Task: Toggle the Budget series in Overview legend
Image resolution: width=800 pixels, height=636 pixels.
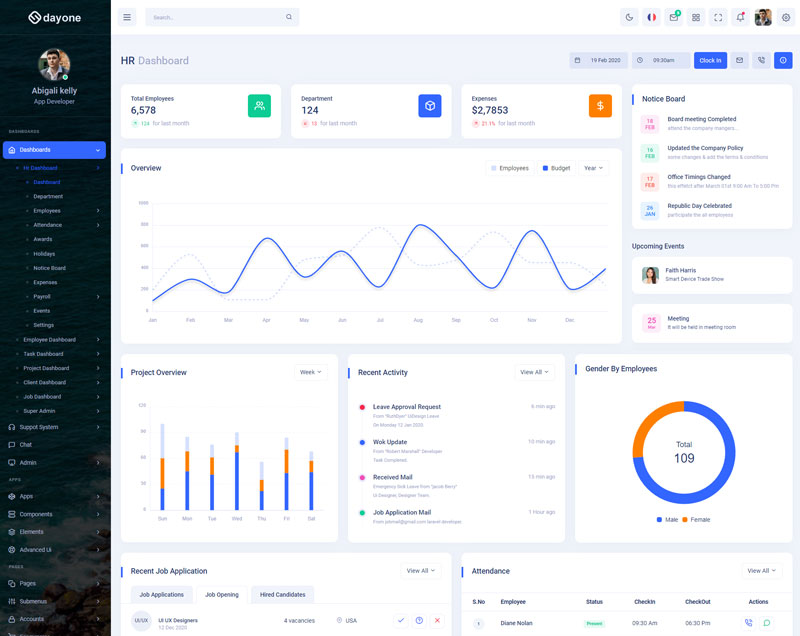Action: click(556, 168)
